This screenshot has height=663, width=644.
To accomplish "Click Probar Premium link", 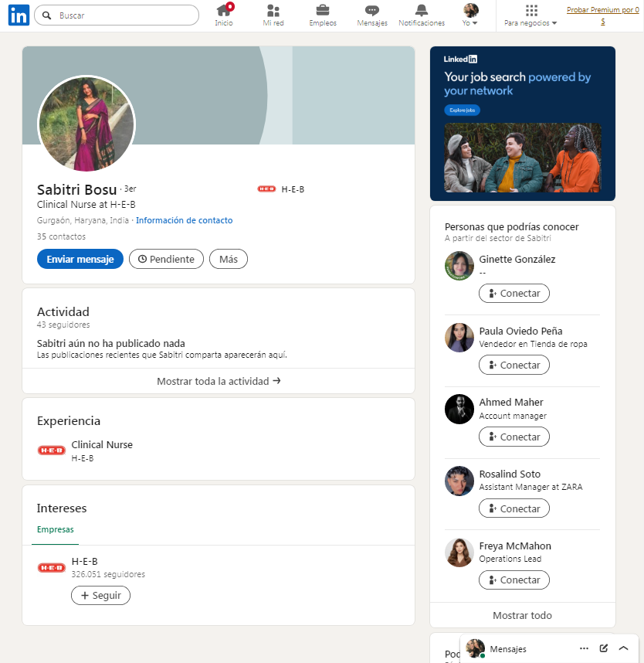I will pyautogui.click(x=602, y=15).
